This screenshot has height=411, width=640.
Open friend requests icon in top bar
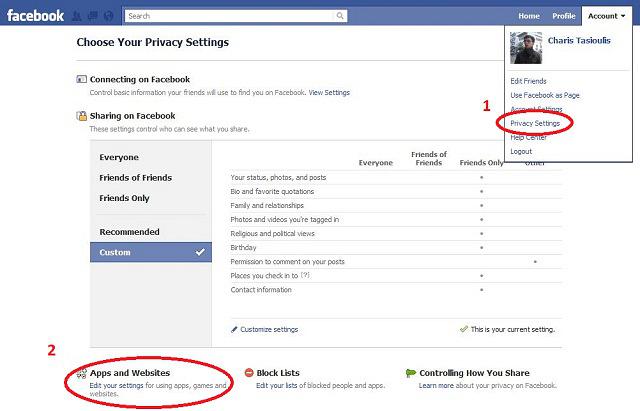[x=77, y=16]
